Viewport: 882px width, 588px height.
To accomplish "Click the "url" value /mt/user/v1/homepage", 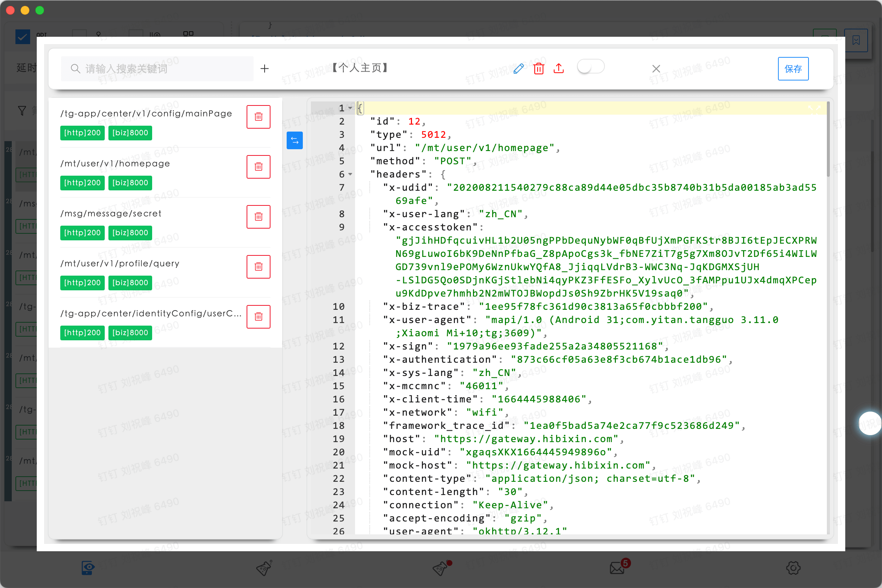I will click(484, 148).
